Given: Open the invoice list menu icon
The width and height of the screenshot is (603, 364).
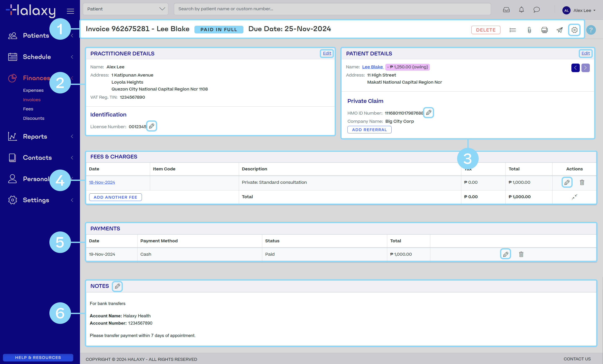Looking at the screenshot, I should point(512,30).
